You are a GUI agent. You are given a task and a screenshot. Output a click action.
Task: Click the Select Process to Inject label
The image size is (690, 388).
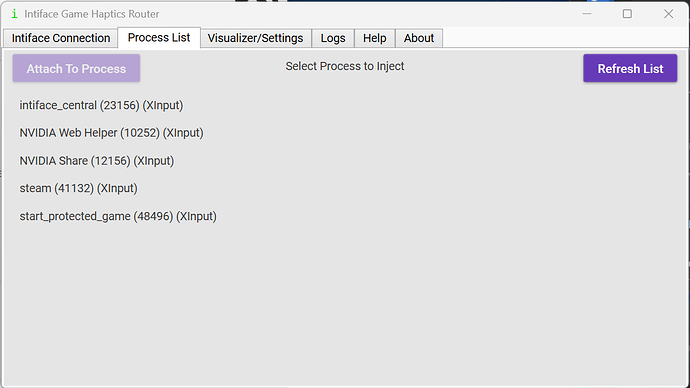click(x=345, y=66)
